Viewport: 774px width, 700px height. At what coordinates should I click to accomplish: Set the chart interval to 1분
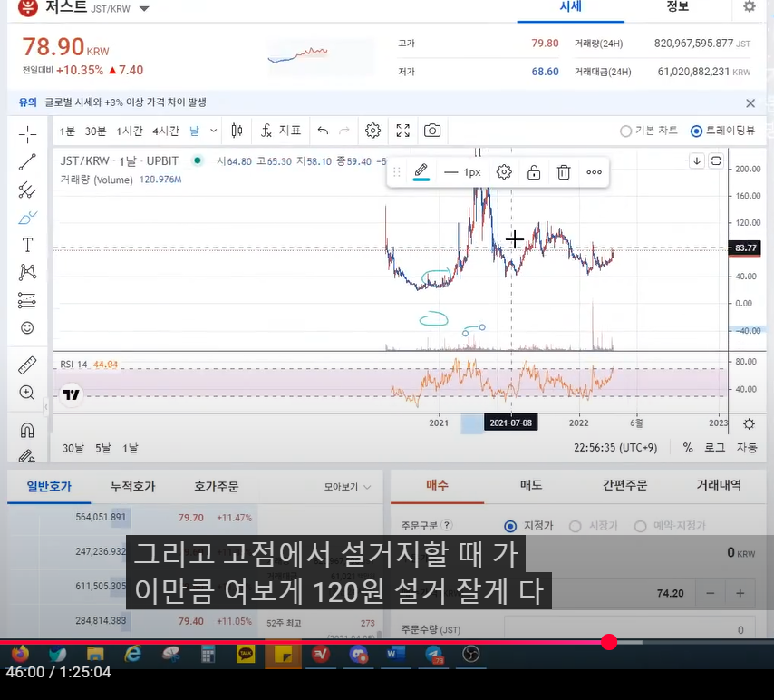(67, 131)
